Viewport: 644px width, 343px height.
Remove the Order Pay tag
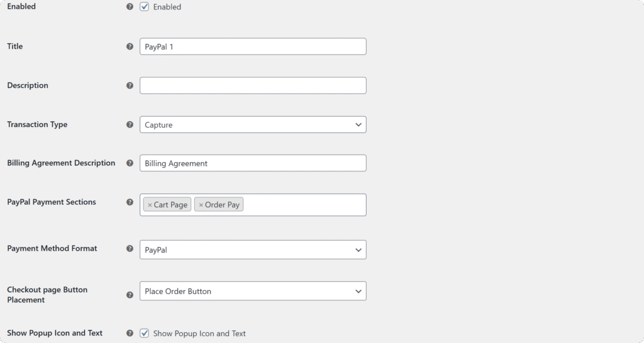click(x=201, y=205)
